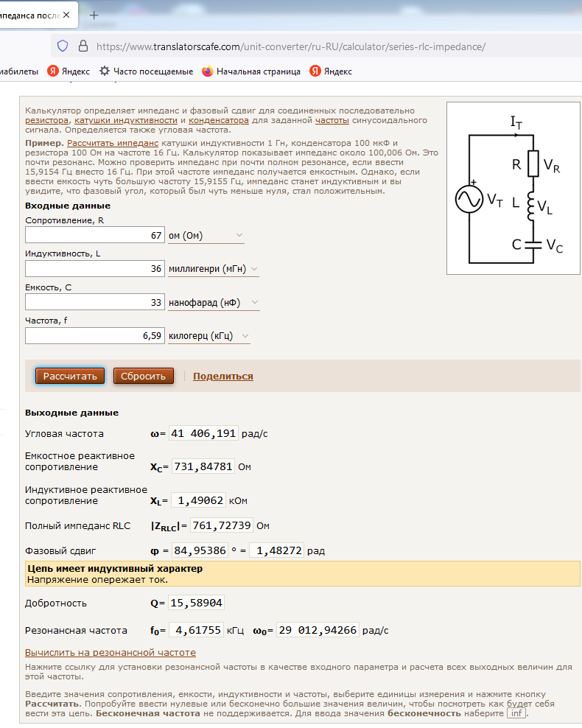Click the padlock site security icon
This screenshot has width=582, height=728.
tap(83, 46)
